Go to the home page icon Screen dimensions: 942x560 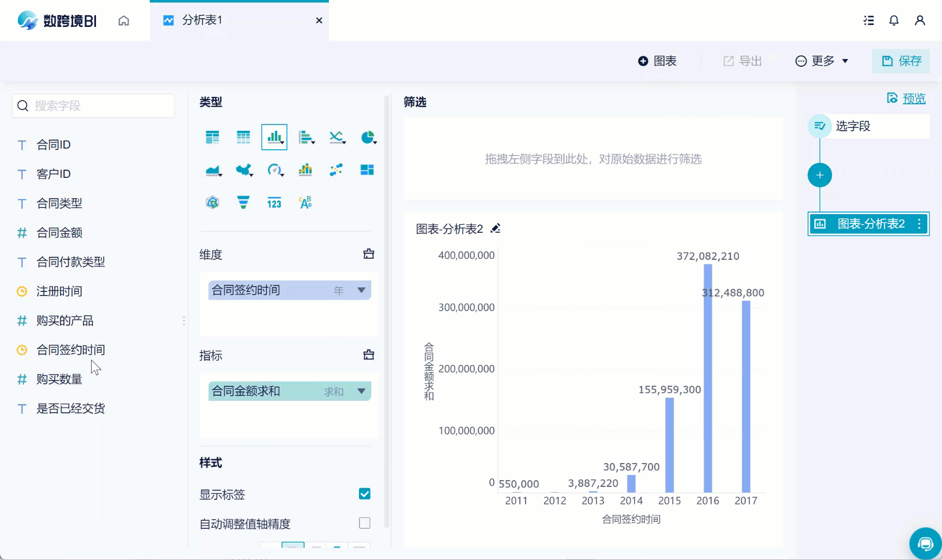point(123,21)
